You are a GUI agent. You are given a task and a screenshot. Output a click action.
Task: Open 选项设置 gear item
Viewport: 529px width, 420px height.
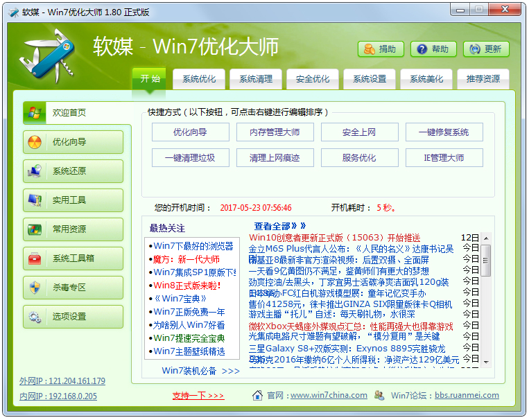pyautogui.click(x=33, y=317)
